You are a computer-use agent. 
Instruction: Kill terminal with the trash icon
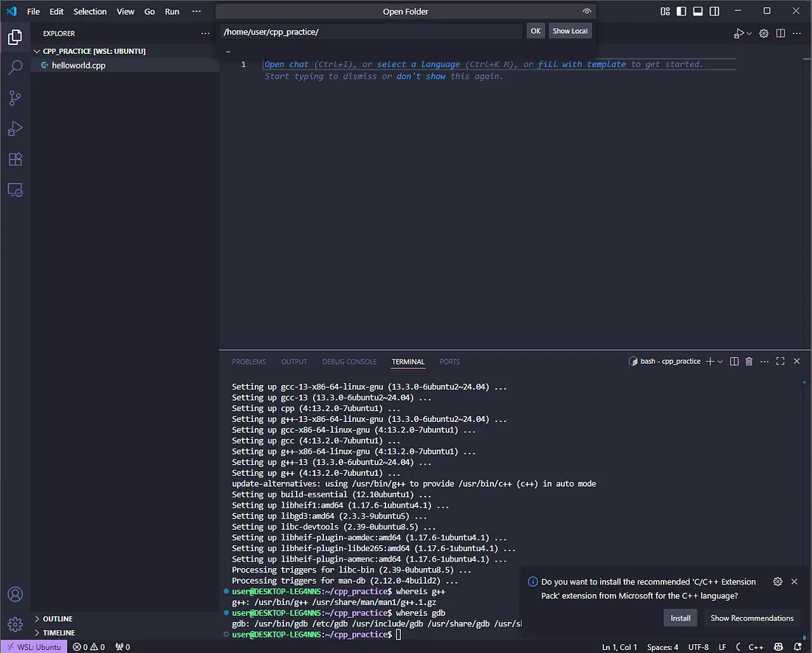point(749,361)
